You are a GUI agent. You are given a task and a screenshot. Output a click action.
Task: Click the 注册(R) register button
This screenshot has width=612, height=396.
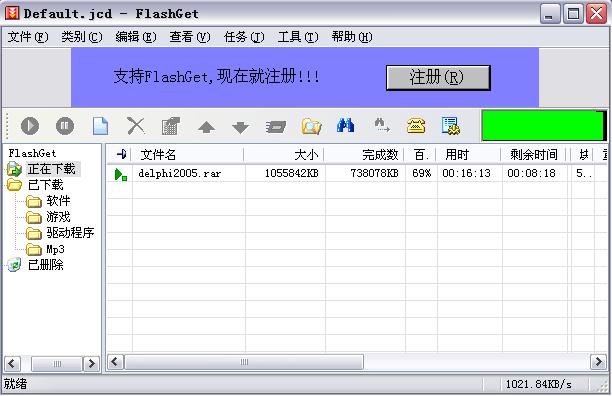point(438,78)
